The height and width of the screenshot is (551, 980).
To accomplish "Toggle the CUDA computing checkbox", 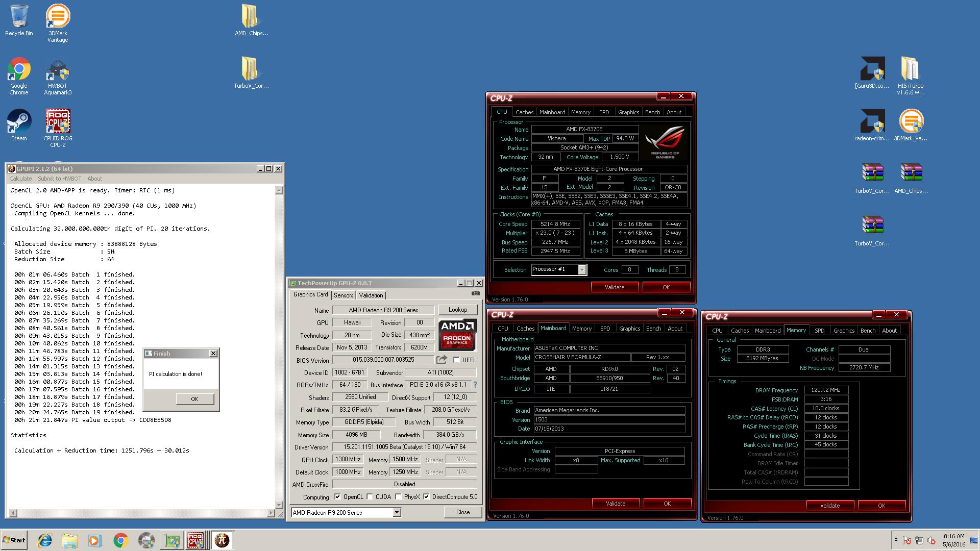I will pos(370,497).
